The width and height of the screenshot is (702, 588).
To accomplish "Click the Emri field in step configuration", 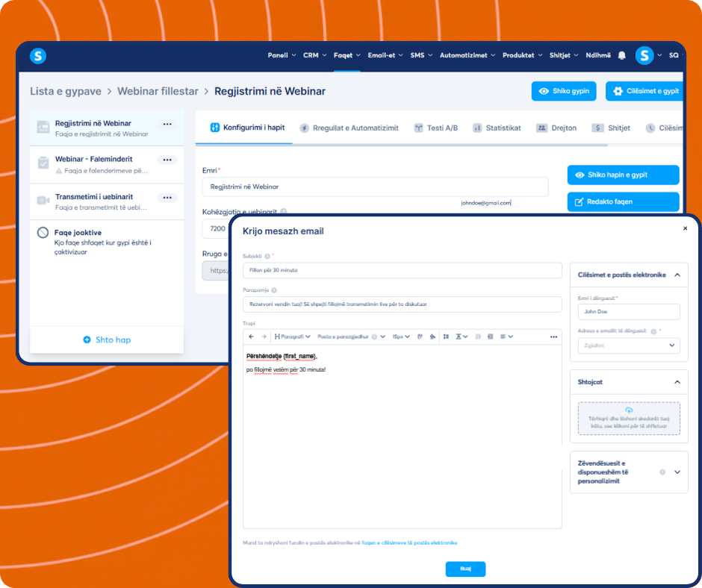I will 375,187.
